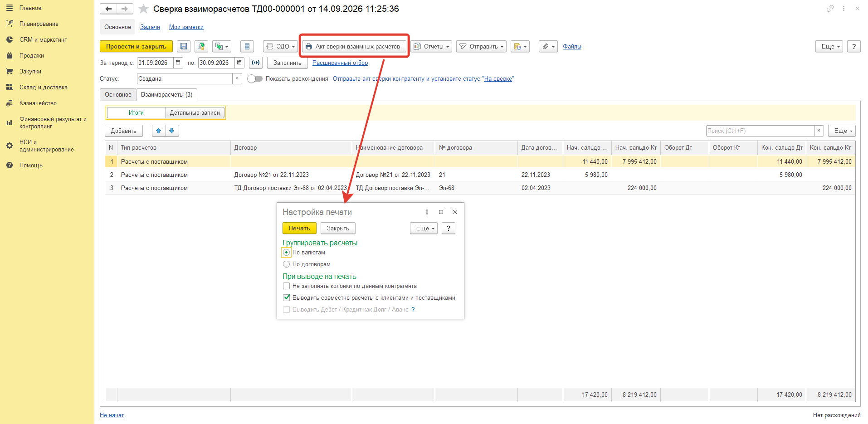The width and height of the screenshot is (868, 424).
Task: Toggle Показать расхождения switch
Action: coord(255,78)
